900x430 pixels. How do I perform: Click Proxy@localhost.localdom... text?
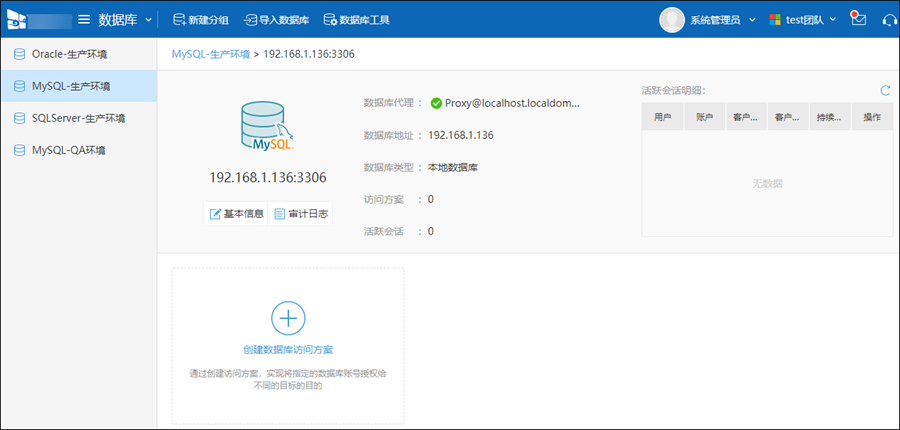(512, 103)
